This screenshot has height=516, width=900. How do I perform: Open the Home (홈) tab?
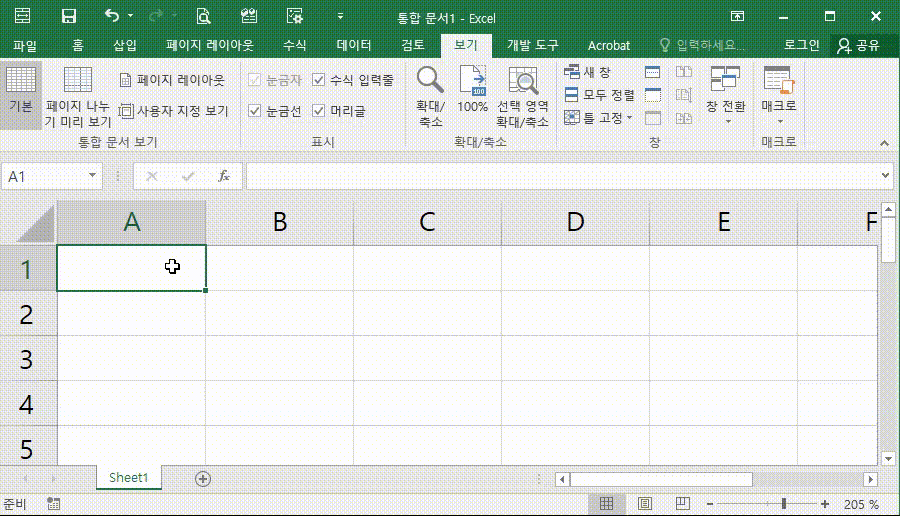click(x=77, y=45)
